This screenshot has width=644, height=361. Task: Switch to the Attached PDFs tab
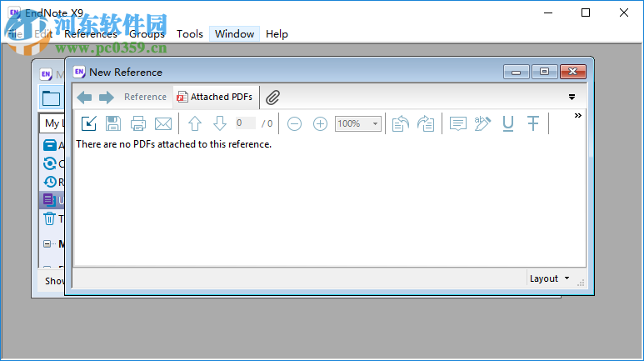[215, 97]
